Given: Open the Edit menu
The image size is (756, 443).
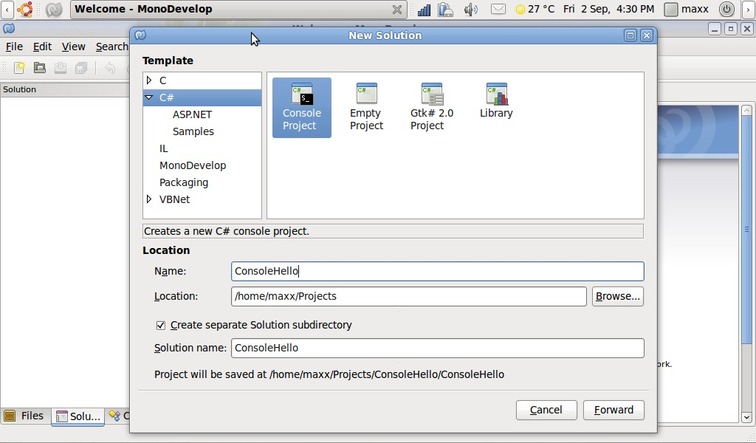Looking at the screenshot, I should tap(42, 47).
